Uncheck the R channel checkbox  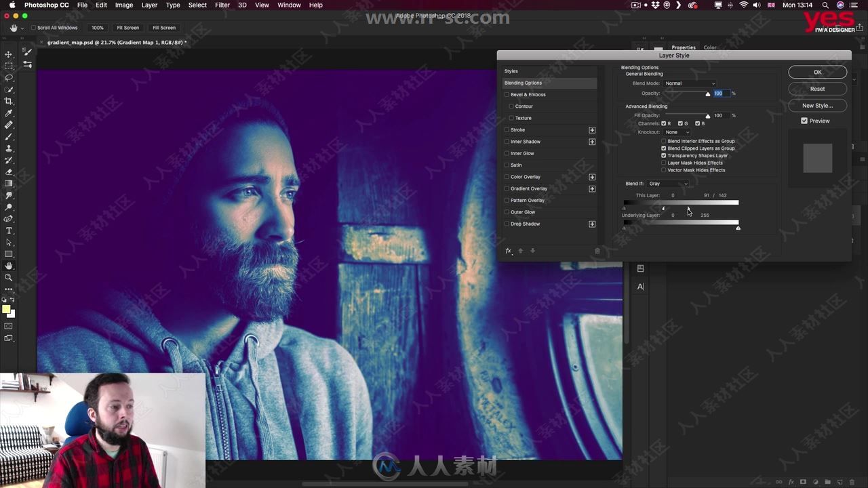(x=664, y=123)
